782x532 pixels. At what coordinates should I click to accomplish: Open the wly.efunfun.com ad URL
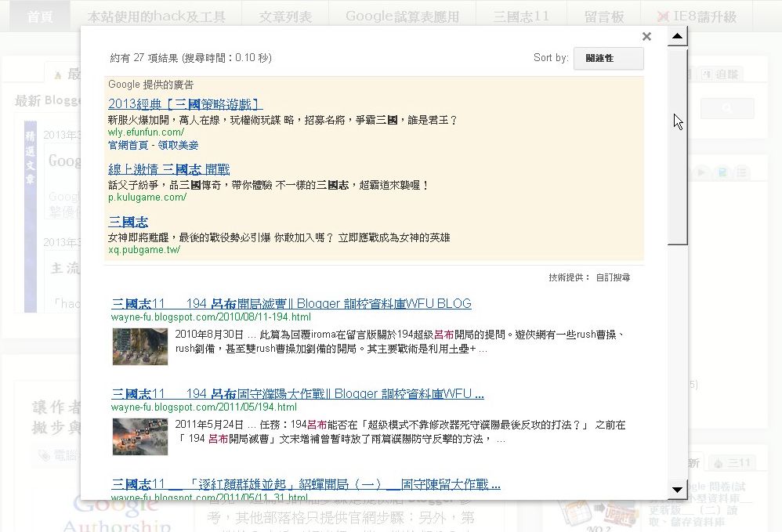pyautogui.click(x=146, y=132)
